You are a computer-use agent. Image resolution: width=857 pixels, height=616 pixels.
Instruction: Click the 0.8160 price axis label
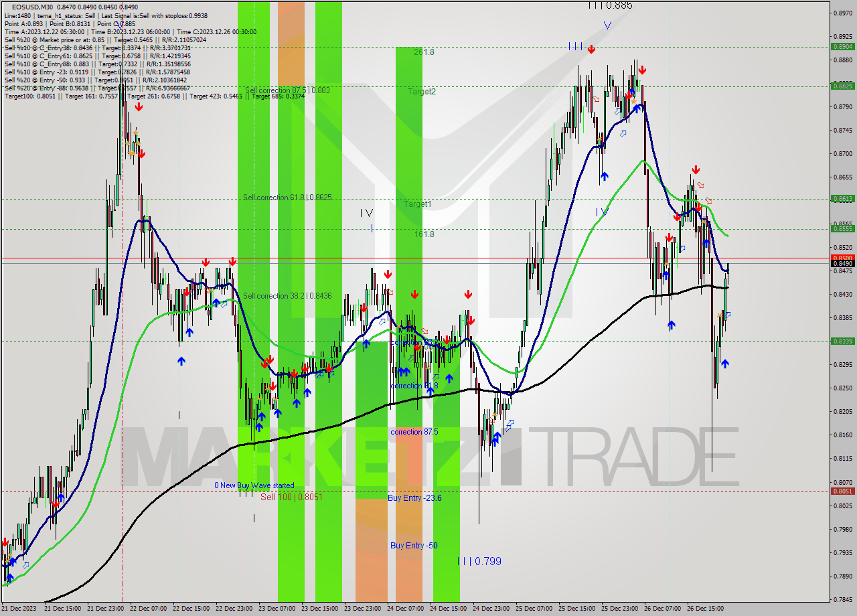point(842,435)
